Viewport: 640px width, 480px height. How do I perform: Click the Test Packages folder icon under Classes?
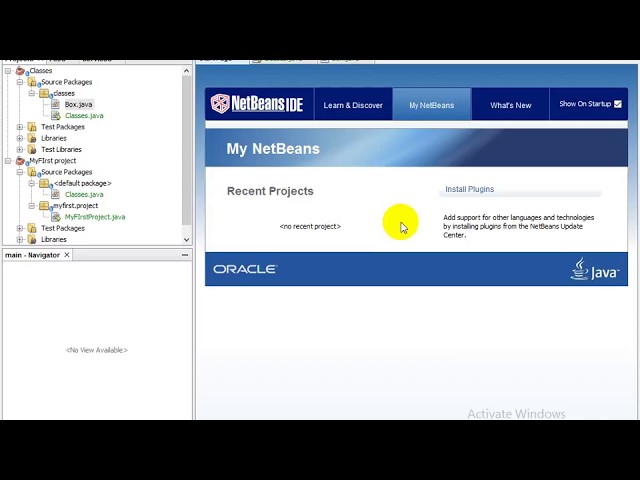click(32, 127)
